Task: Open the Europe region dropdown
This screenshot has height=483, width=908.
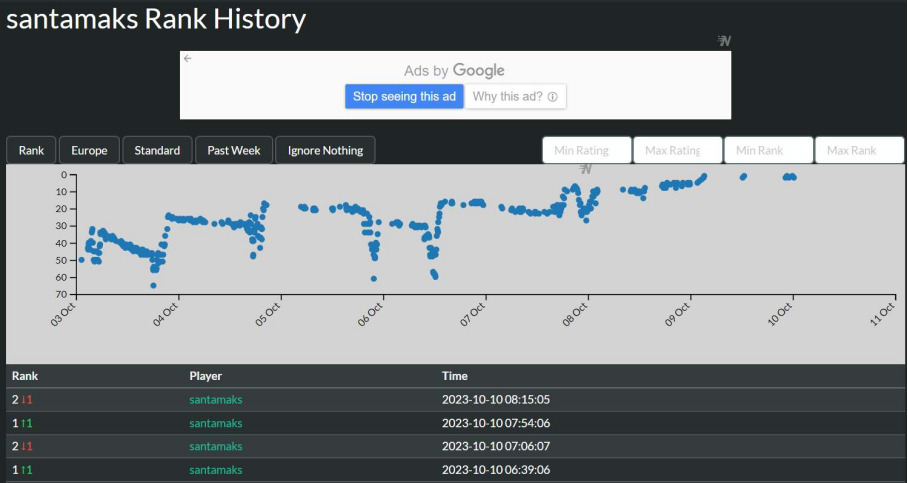Action: pos(89,150)
